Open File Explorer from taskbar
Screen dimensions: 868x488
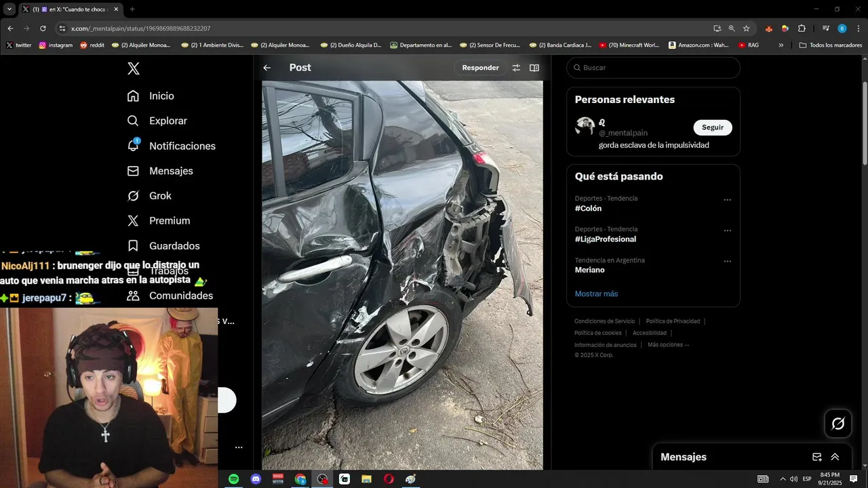(366, 479)
